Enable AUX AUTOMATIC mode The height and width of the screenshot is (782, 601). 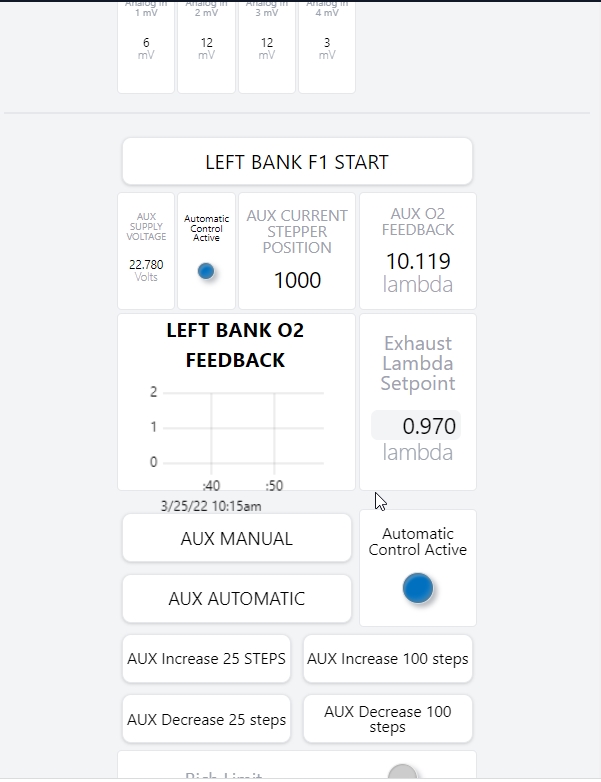(x=237, y=599)
